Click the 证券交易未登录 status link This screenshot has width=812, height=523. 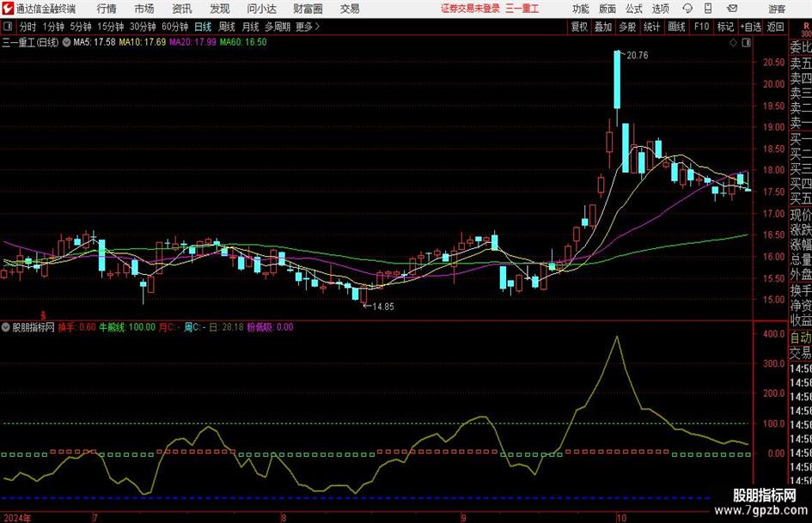click(470, 9)
